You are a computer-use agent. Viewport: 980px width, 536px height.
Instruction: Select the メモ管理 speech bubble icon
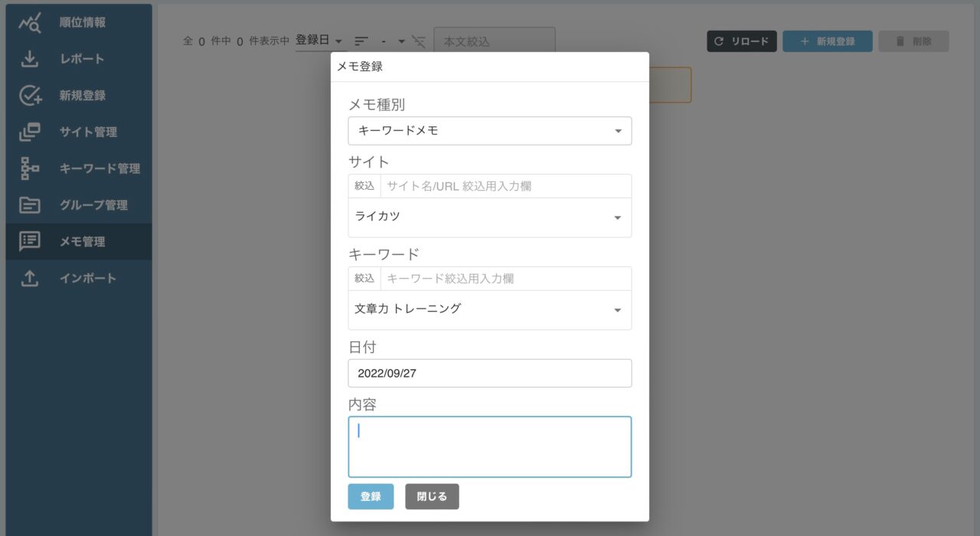click(x=28, y=241)
